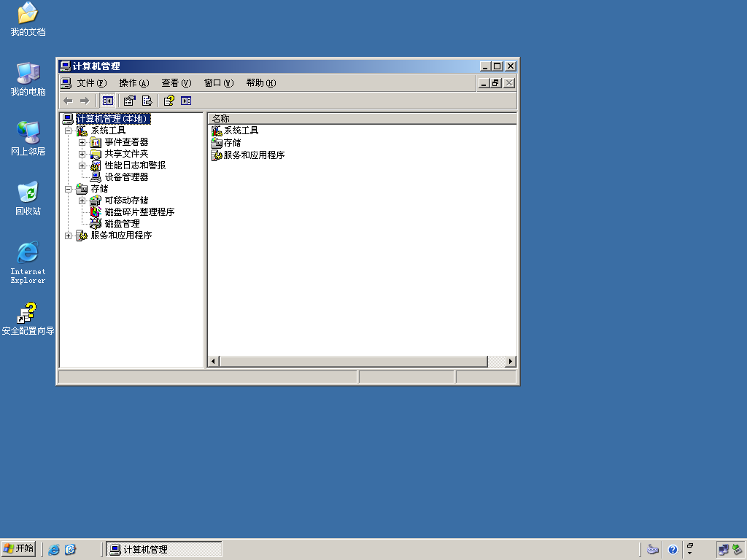Maximize the 计算机管理 window
This screenshot has height=560, width=747.
497,66
